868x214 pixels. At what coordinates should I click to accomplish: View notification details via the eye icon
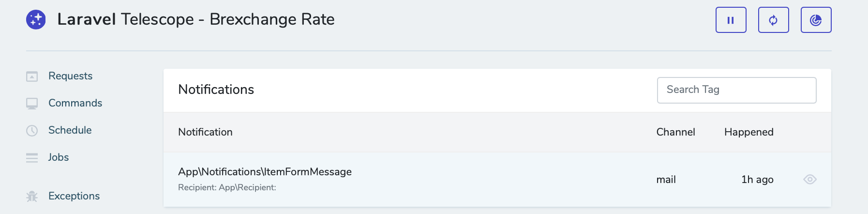click(x=809, y=180)
